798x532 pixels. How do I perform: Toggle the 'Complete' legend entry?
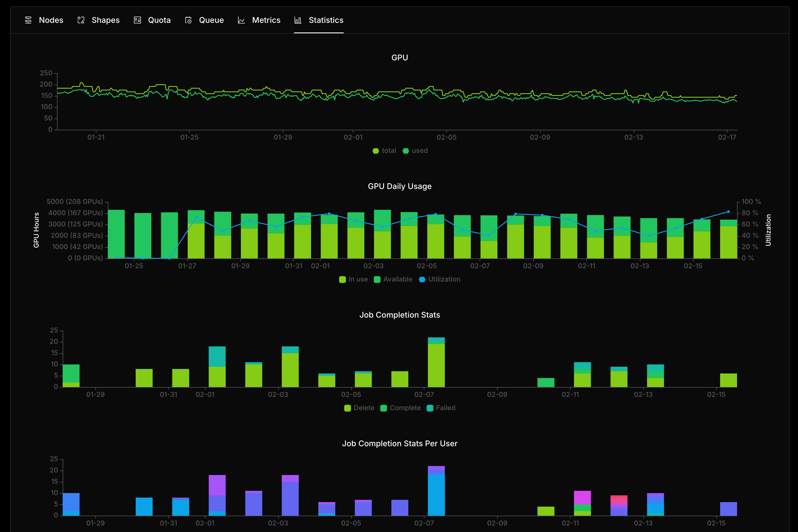pyautogui.click(x=400, y=408)
